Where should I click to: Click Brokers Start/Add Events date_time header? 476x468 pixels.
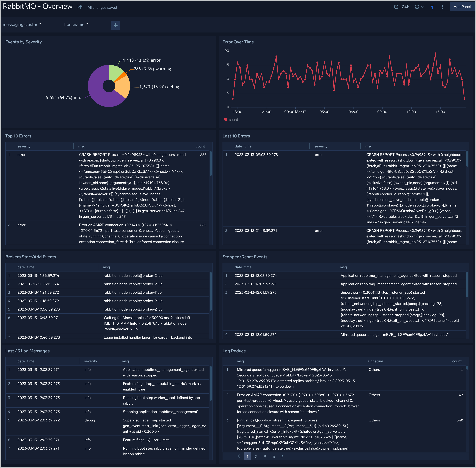pos(26,267)
